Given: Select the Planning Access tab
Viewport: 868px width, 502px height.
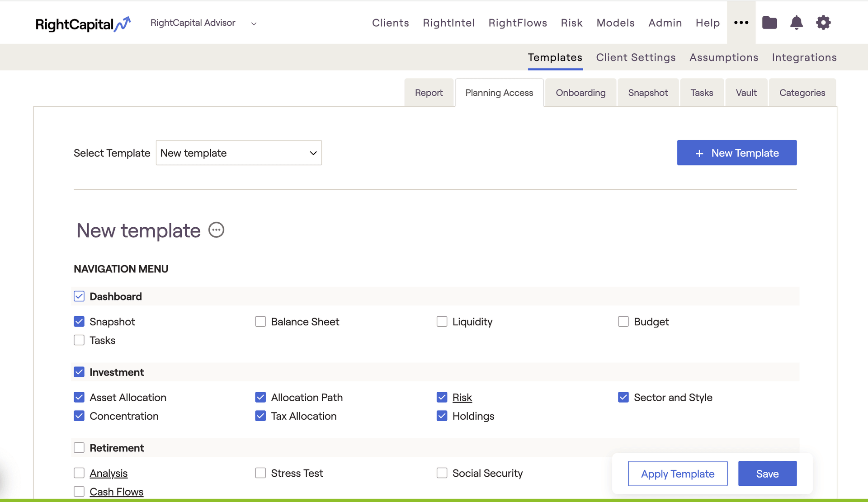Looking at the screenshot, I should point(499,93).
